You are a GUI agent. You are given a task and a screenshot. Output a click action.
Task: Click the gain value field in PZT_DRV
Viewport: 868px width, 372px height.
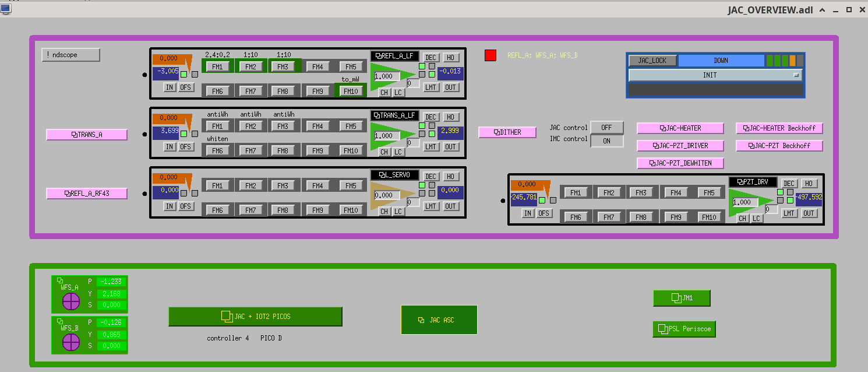pyautogui.click(x=744, y=202)
